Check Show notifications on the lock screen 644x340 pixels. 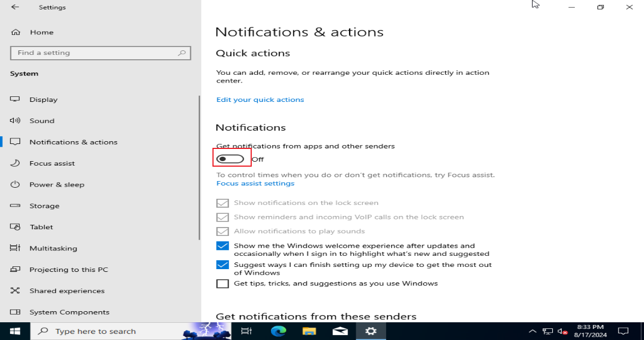click(x=222, y=203)
